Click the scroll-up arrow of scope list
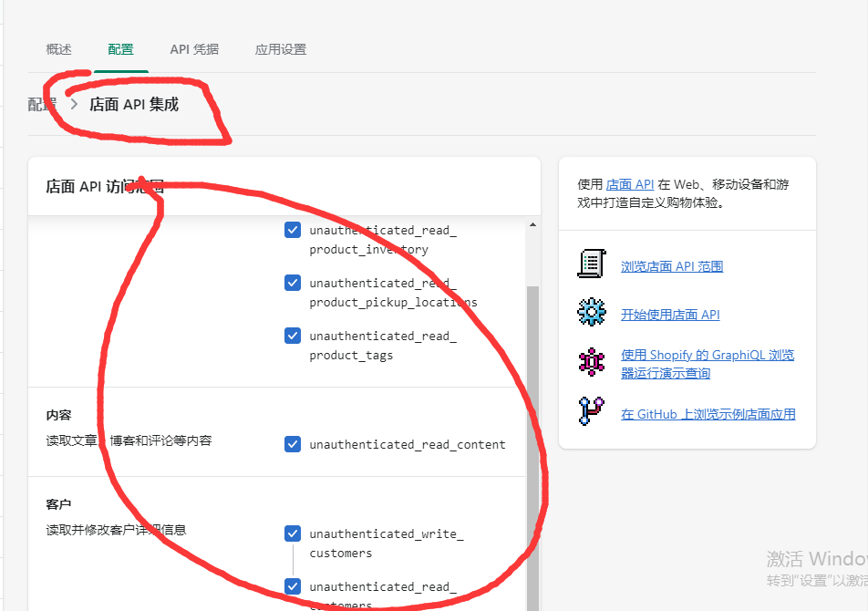868x611 pixels. (532, 224)
